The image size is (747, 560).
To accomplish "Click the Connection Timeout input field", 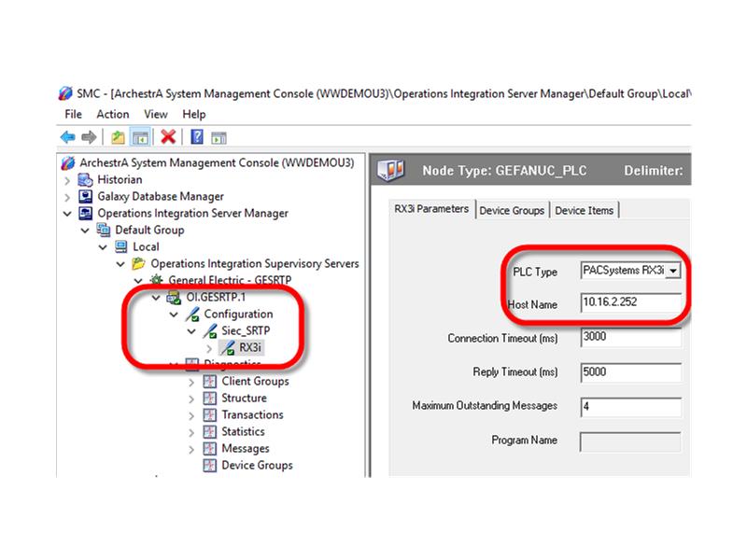I will pos(631,338).
